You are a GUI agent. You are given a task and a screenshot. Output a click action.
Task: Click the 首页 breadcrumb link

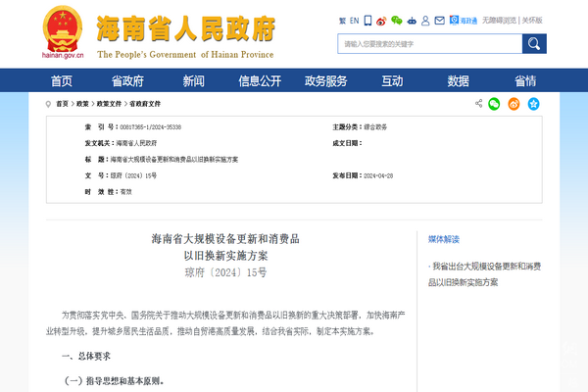(62, 104)
